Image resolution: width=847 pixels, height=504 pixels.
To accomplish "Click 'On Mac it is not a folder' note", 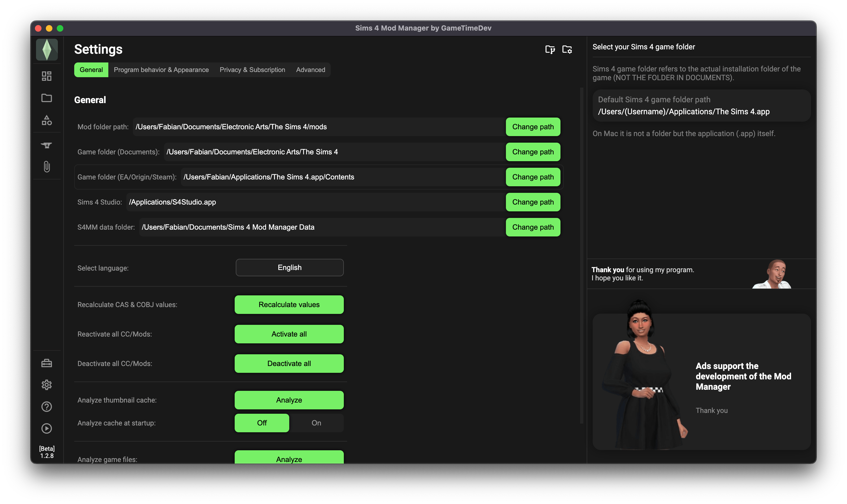I will coord(684,134).
